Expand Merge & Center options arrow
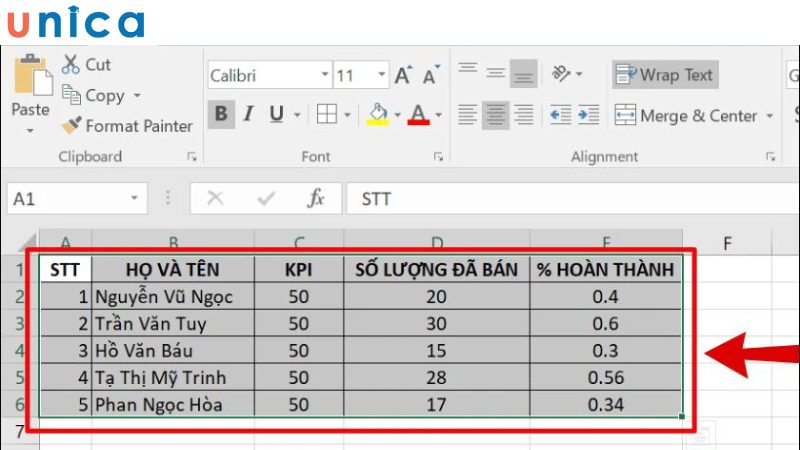 [x=769, y=116]
